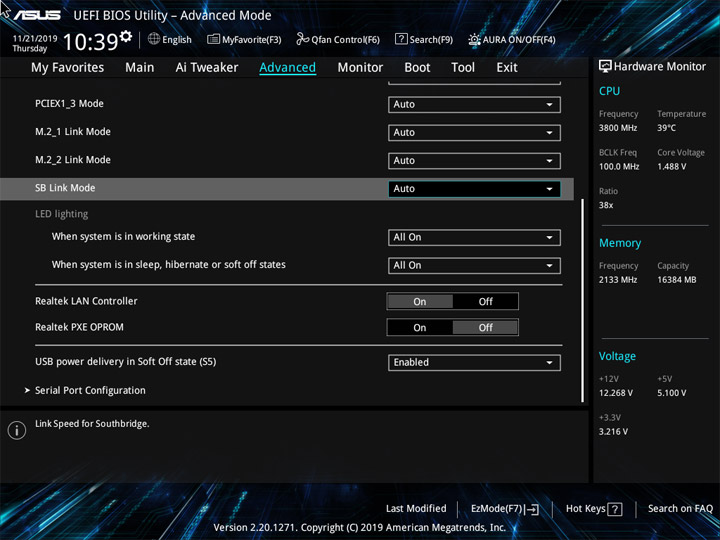Image resolution: width=720 pixels, height=540 pixels.
Task: Turn Realtek LAN Controller Off
Action: point(485,302)
